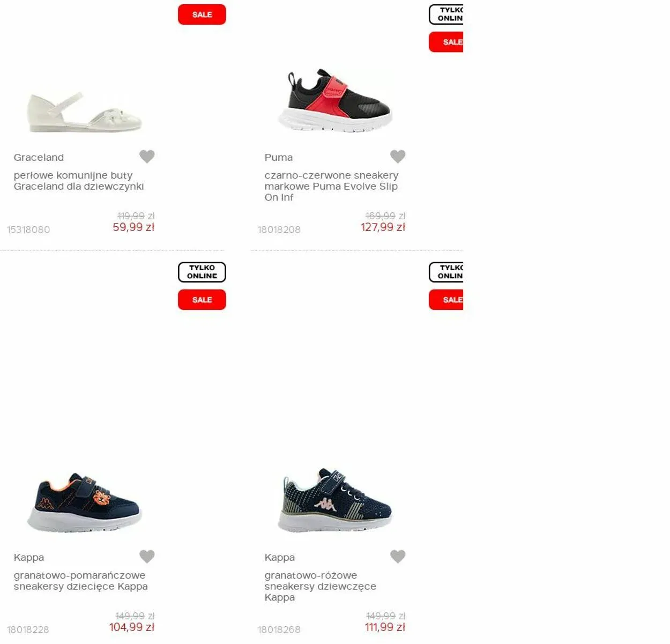The image size is (670, 644).
Task: Click SALE badge on Puma sneakers
Action: pos(446,42)
